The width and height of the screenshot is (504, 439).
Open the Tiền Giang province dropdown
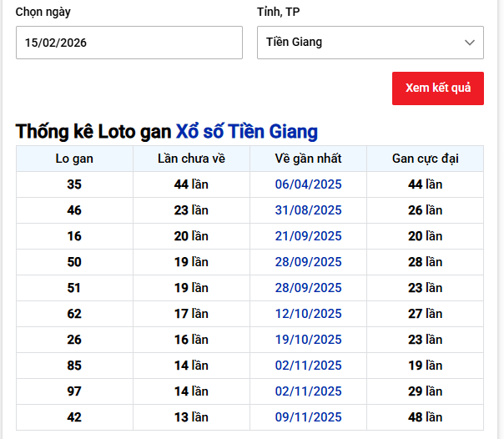coord(369,43)
